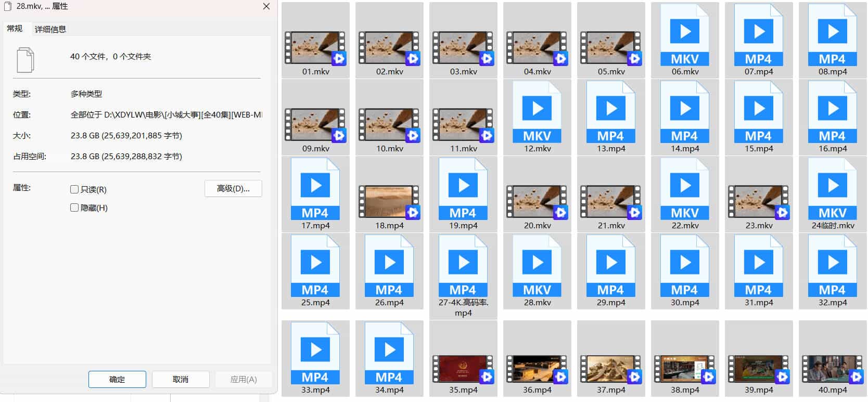Switch to the 详细信息 tab
The width and height of the screenshot is (868, 402).
50,29
